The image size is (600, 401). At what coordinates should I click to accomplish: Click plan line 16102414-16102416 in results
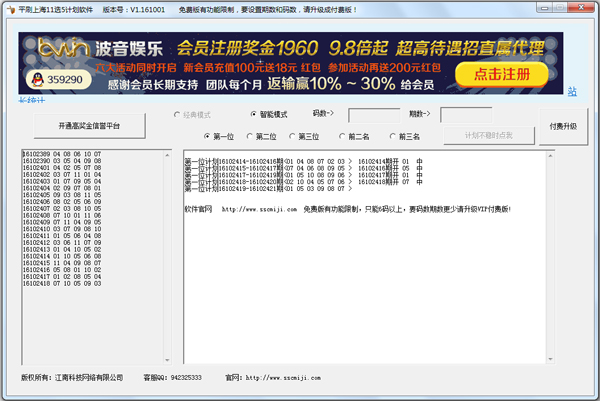coord(304,161)
